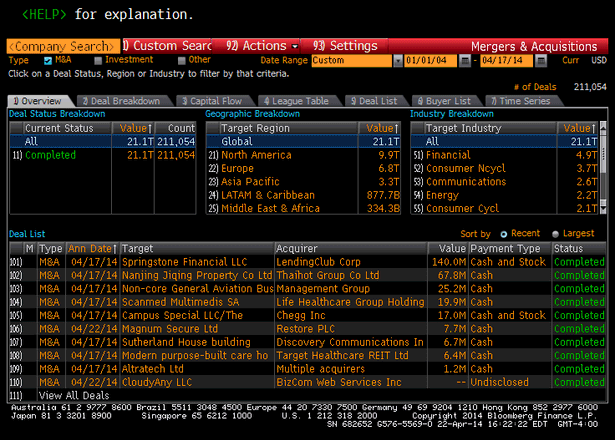Enable the Other type checkbox
The image size is (615, 440).
point(181,60)
